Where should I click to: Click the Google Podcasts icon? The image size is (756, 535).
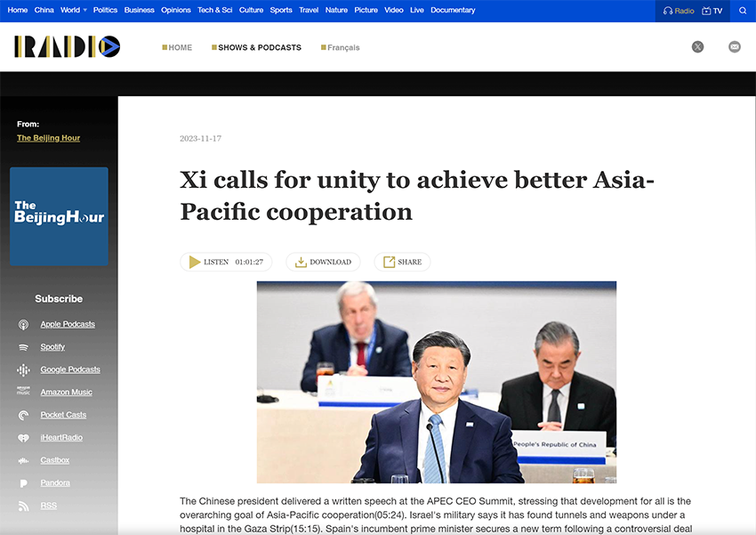click(x=23, y=369)
